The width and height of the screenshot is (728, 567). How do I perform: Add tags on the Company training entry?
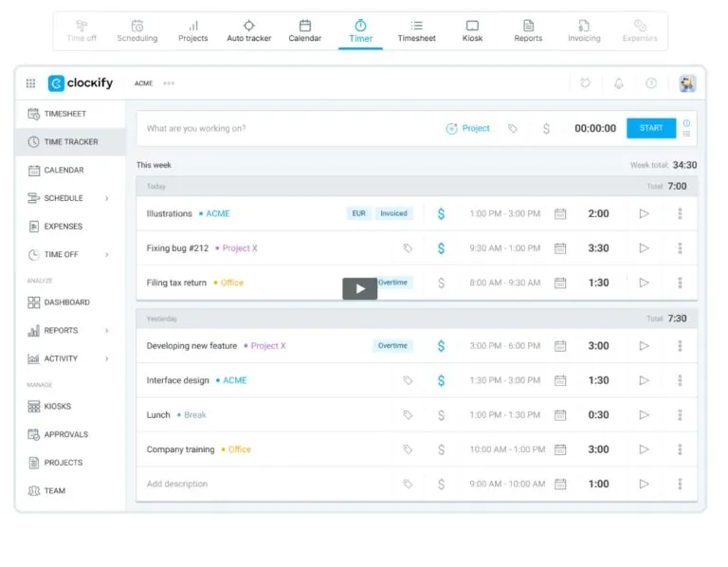pos(408,449)
